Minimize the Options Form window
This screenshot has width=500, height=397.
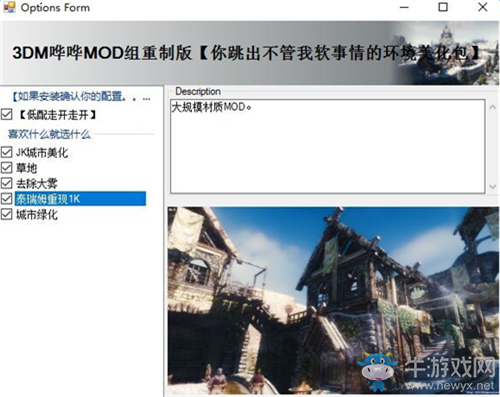tap(404, 7)
